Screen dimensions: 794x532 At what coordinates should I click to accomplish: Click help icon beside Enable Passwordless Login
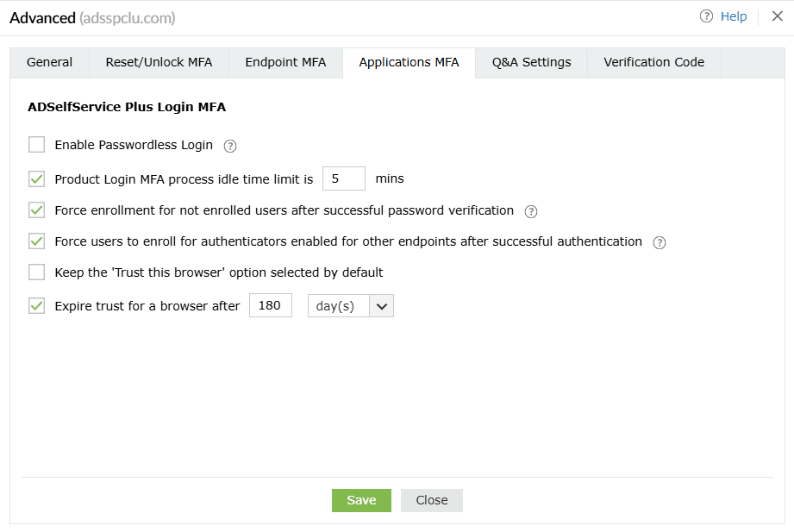pyautogui.click(x=230, y=146)
